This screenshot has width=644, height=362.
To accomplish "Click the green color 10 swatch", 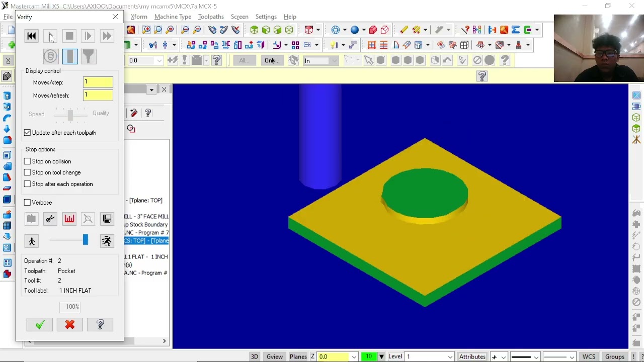I will pos(369,356).
